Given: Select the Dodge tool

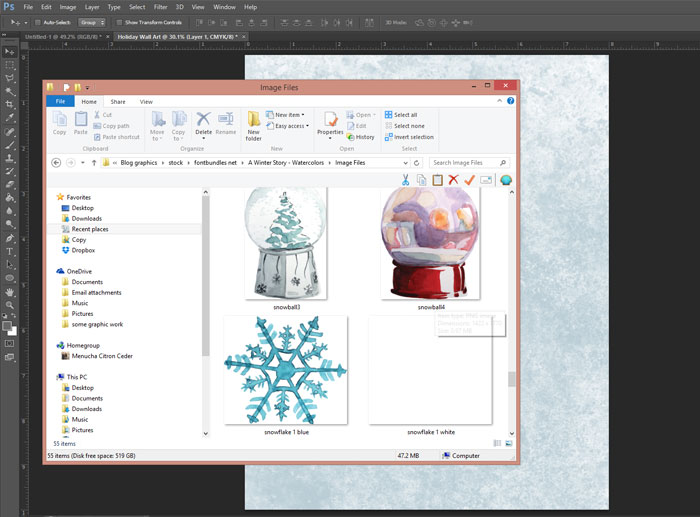Looking at the screenshot, I should tap(9, 224).
